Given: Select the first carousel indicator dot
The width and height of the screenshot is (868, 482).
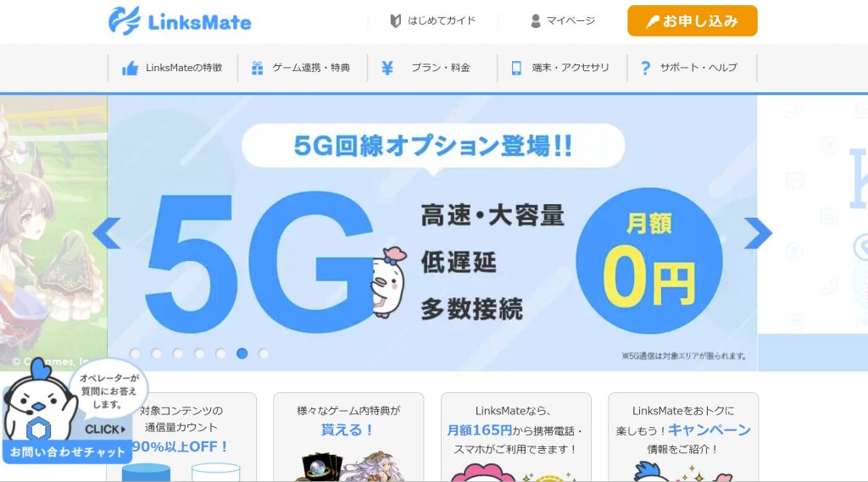Looking at the screenshot, I should pos(135,353).
